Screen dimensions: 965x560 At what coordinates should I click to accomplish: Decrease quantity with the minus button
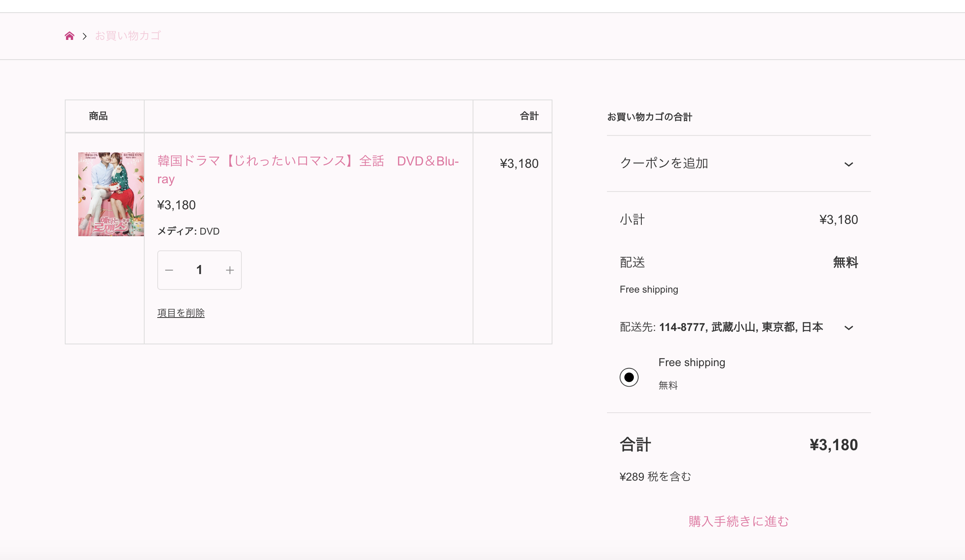pos(169,270)
